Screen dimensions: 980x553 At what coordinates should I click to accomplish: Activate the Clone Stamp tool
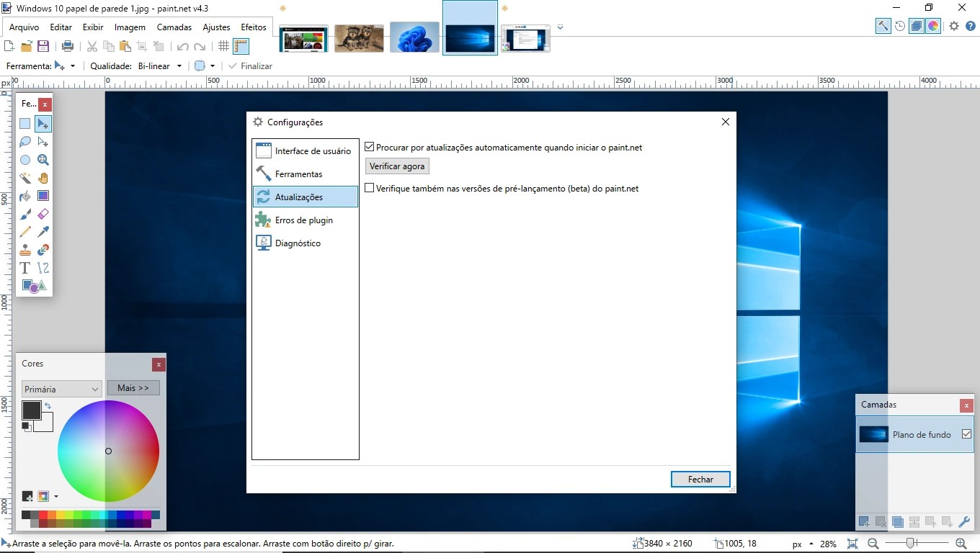pos(24,250)
